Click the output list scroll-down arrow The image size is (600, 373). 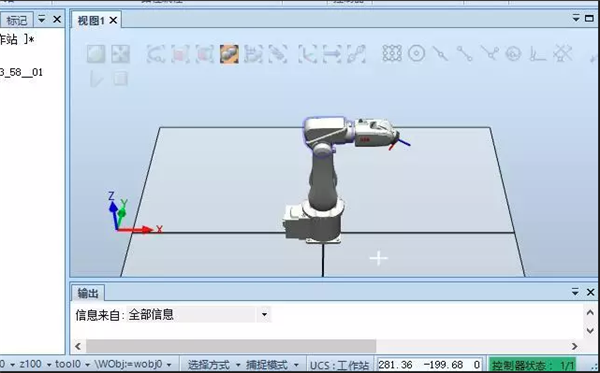[590, 330]
